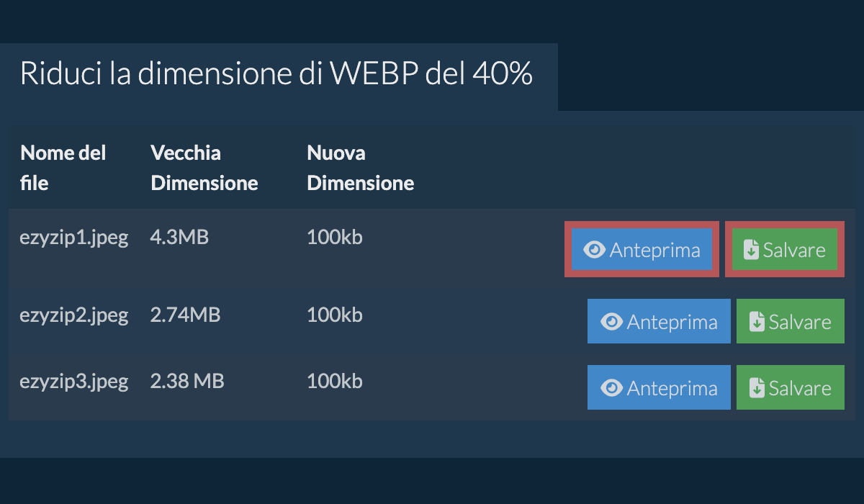Image resolution: width=864 pixels, height=504 pixels.
Task: Click the 100kb new size for ezyzip1.jpeg
Action: 334,238
